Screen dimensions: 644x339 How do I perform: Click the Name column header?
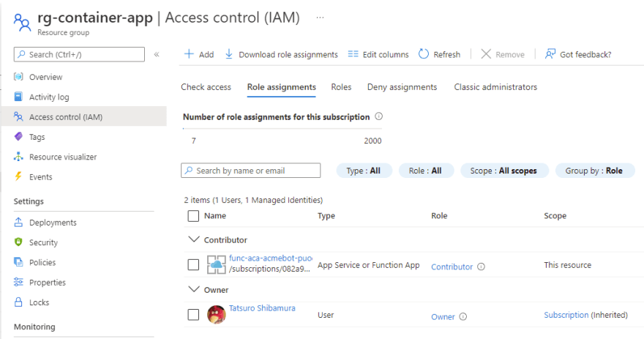point(215,216)
